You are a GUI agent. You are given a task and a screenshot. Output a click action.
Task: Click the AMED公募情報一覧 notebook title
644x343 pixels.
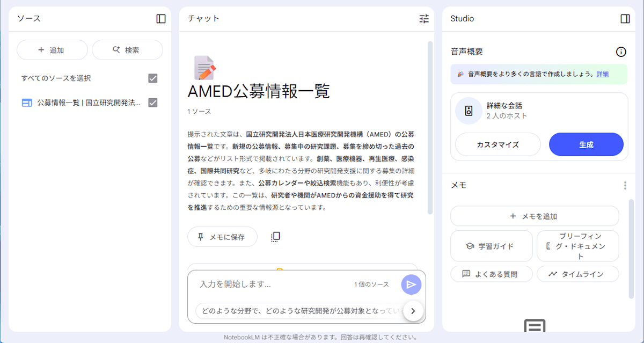click(259, 91)
